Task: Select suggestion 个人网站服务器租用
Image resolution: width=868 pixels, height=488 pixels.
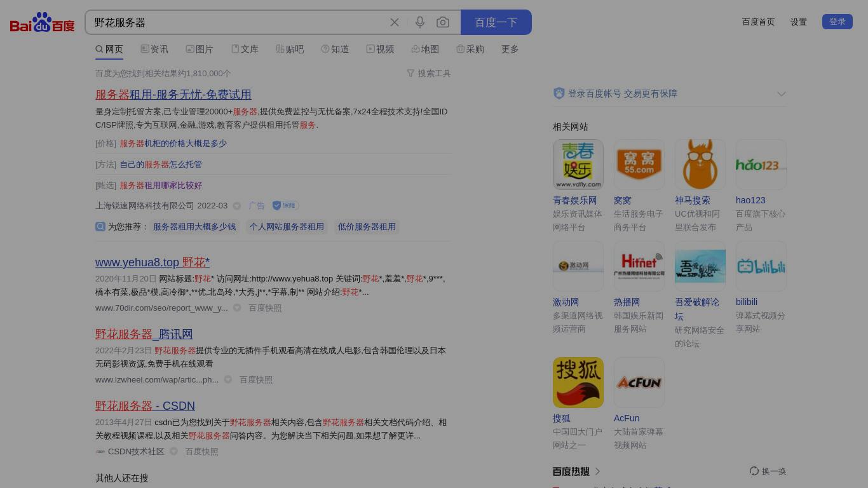Action: [x=287, y=227]
